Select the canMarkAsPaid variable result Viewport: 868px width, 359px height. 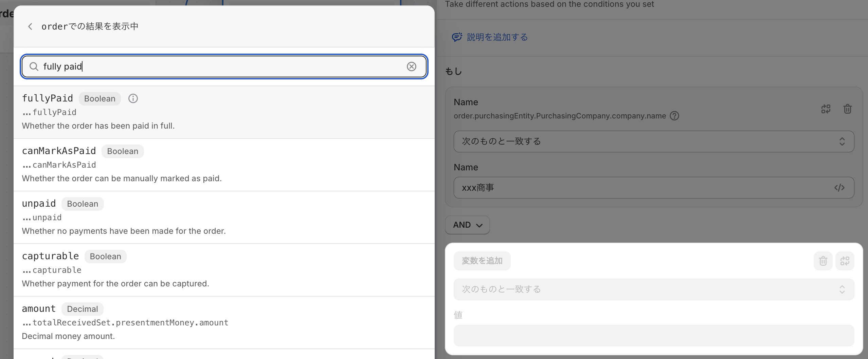click(x=224, y=165)
